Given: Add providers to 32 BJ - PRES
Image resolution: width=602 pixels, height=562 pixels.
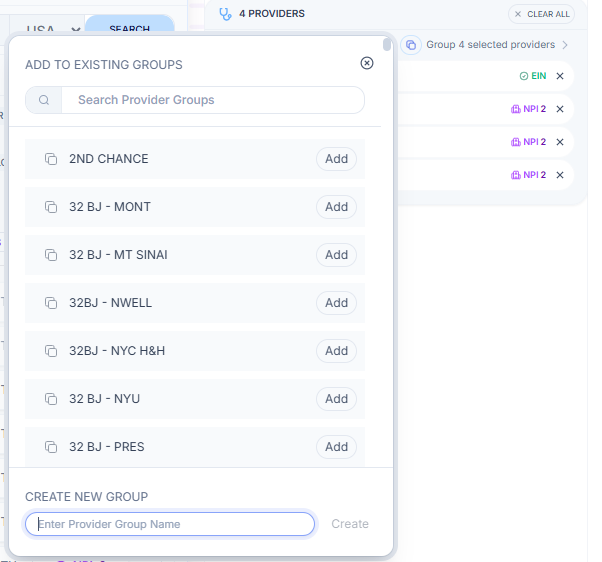Looking at the screenshot, I should [336, 447].
